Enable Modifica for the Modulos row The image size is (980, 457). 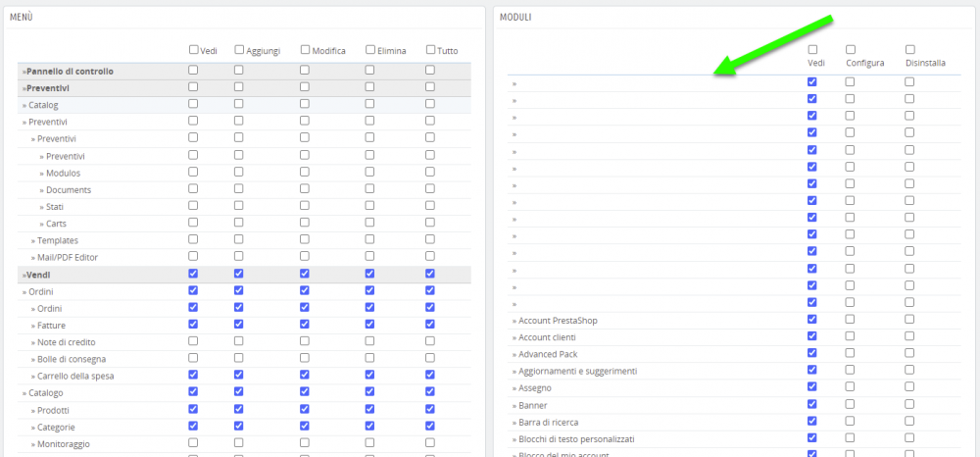[x=305, y=172]
